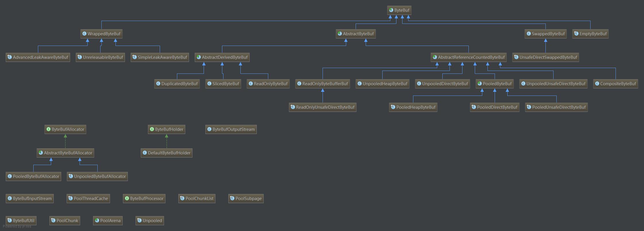The image size is (644, 231).
Task: Click the UnreleasableByteBuf node icon
Action: click(80, 57)
